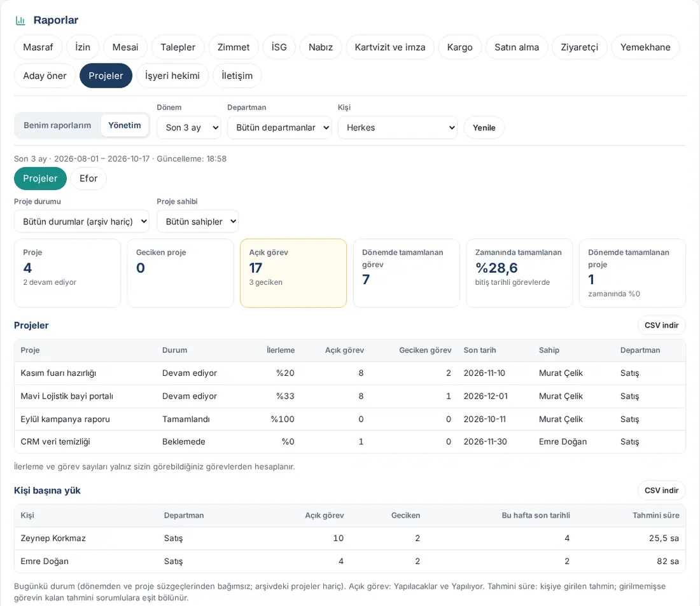Screen dimensions: 700x606
Task: Click the Yenile button
Action: pos(484,128)
